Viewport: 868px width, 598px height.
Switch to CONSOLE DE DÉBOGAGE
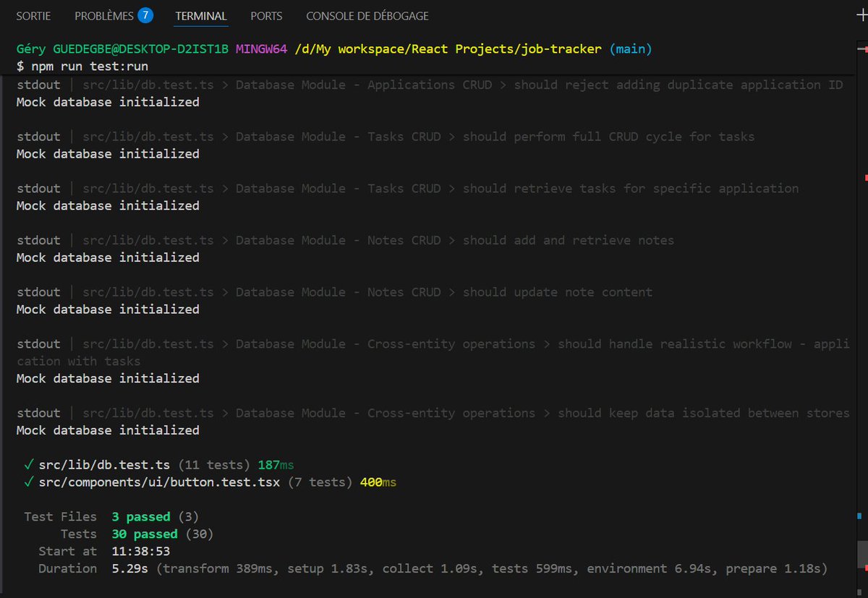[x=367, y=15]
